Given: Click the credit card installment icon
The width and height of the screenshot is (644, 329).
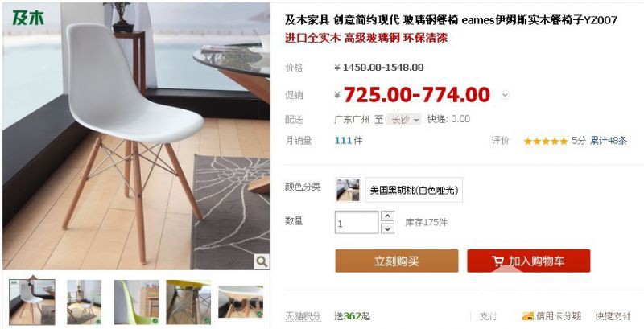Looking at the screenshot, I should pos(528,316).
